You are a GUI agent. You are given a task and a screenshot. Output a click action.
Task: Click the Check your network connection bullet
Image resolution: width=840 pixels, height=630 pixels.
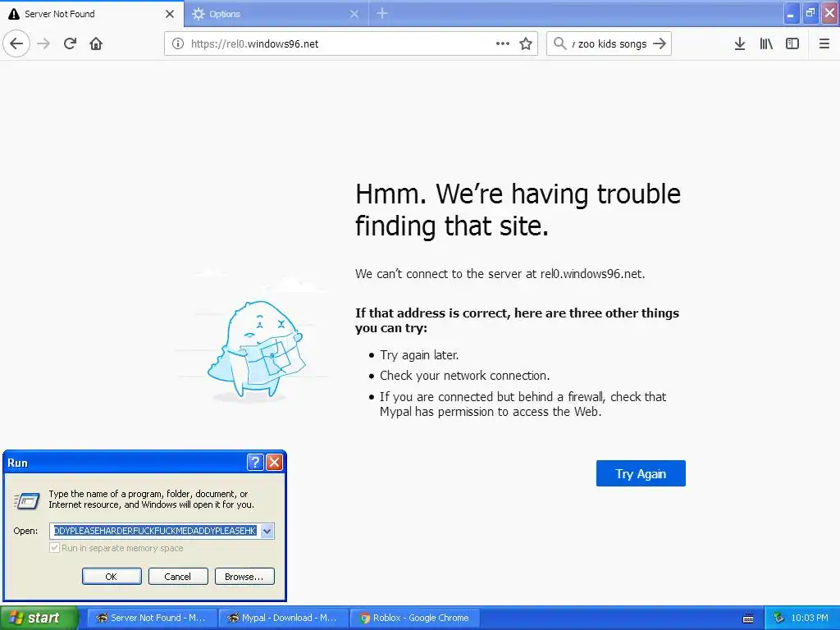[x=464, y=376]
